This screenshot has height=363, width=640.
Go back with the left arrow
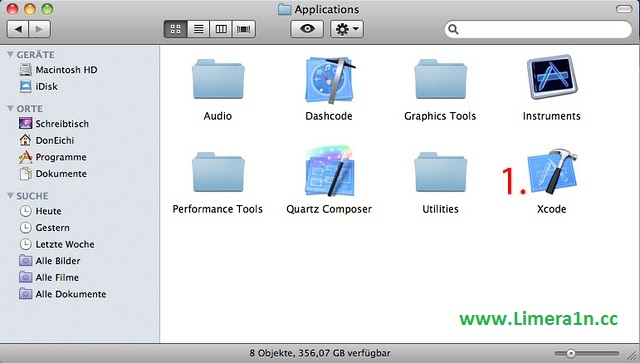[x=18, y=29]
